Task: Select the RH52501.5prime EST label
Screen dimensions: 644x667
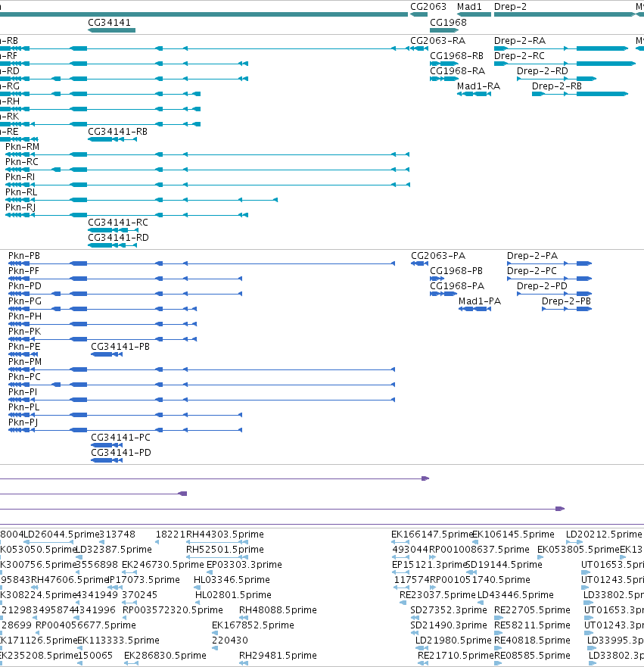Action: pyautogui.click(x=225, y=550)
